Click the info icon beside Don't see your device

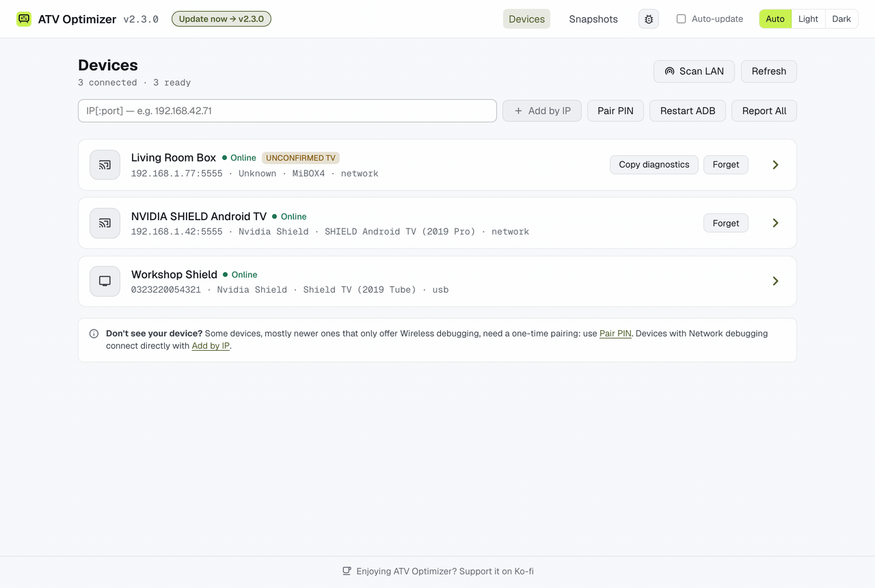click(x=94, y=334)
